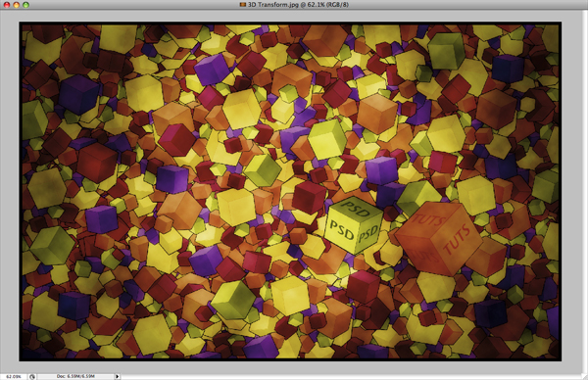Screen dimensions: 588x380
Task: Open the status bar options arrow menu
Action: (x=117, y=376)
